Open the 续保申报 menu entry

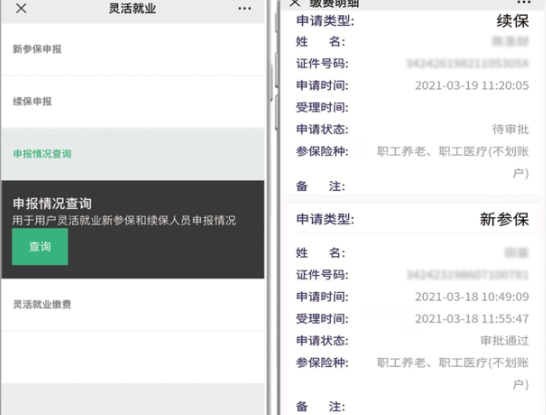(132, 102)
